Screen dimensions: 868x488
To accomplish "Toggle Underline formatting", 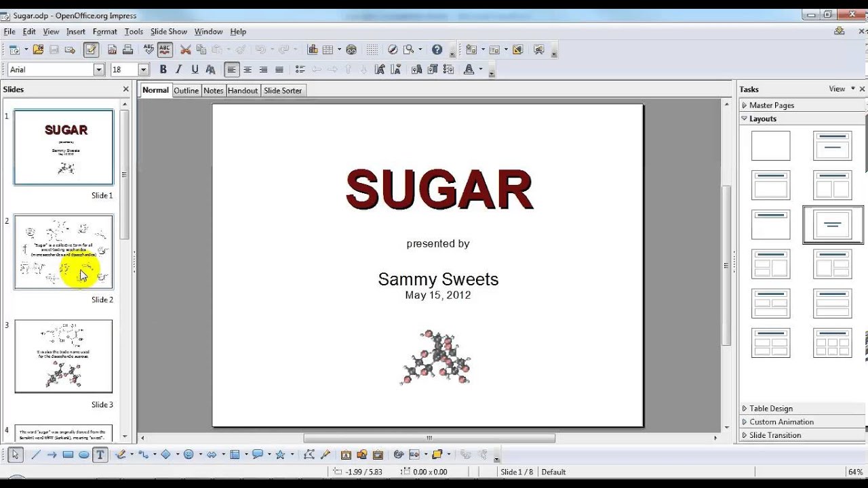I will tap(195, 69).
